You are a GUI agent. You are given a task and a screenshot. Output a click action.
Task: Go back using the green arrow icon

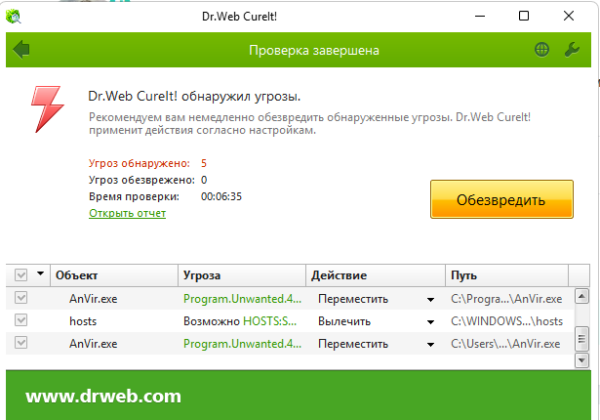[x=21, y=50]
